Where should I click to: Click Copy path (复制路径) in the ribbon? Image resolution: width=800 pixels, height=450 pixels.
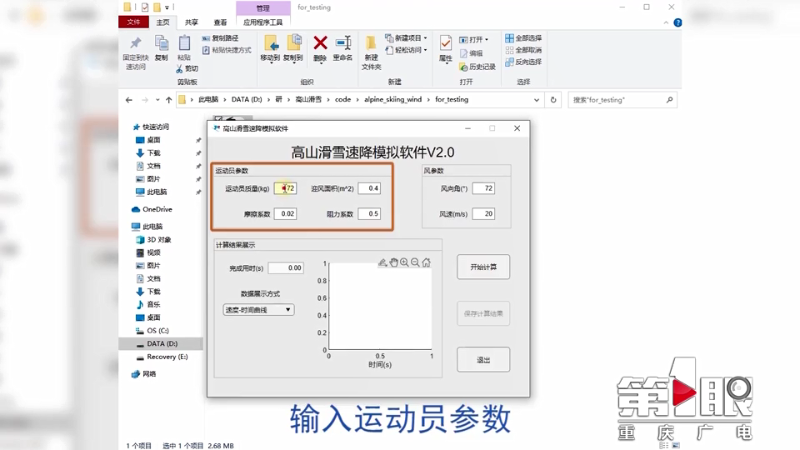point(220,38)
